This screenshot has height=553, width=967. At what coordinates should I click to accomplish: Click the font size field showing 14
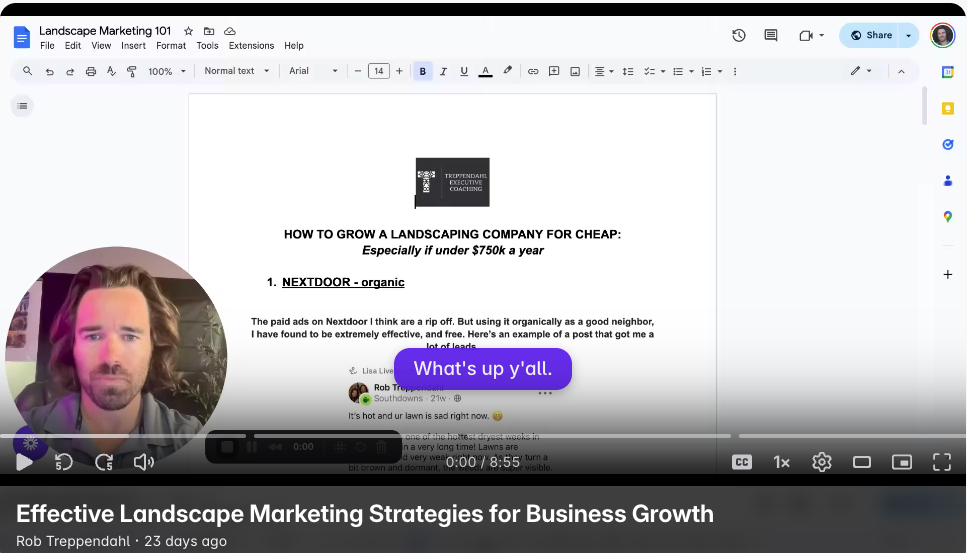point(379,71)
